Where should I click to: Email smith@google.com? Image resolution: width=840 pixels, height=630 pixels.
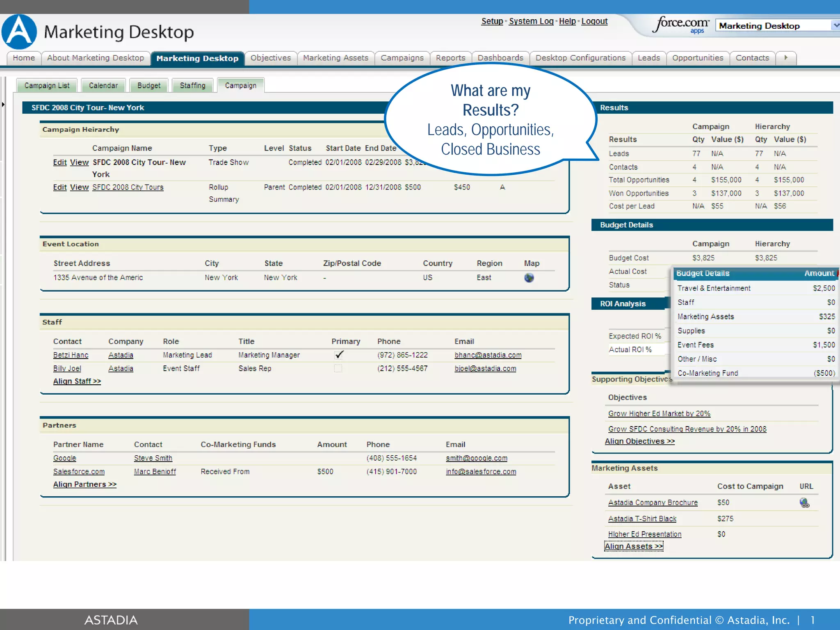click(x=477, y=458)
